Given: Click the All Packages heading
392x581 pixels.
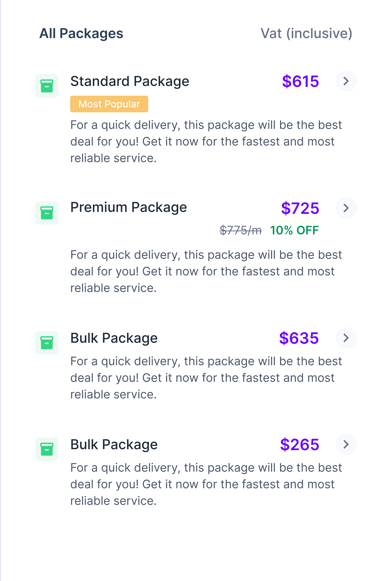Looking at the screenshot, I should (x=81, y=33).
